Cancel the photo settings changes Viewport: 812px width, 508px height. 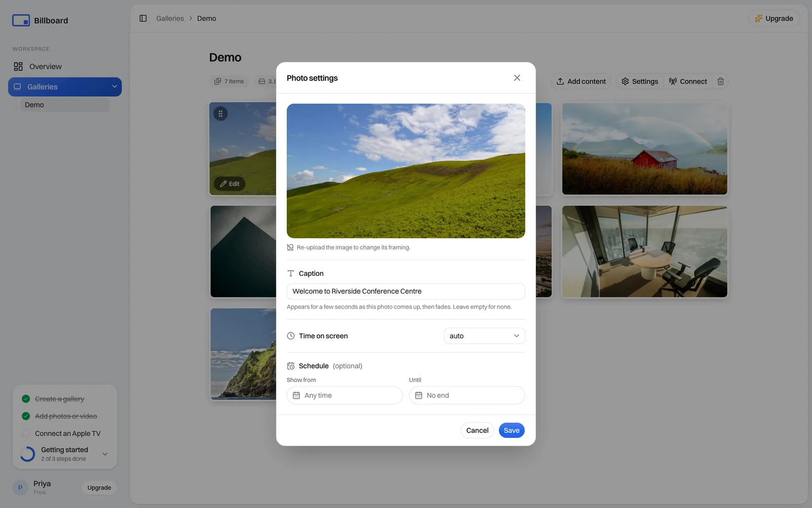(477, 430)
